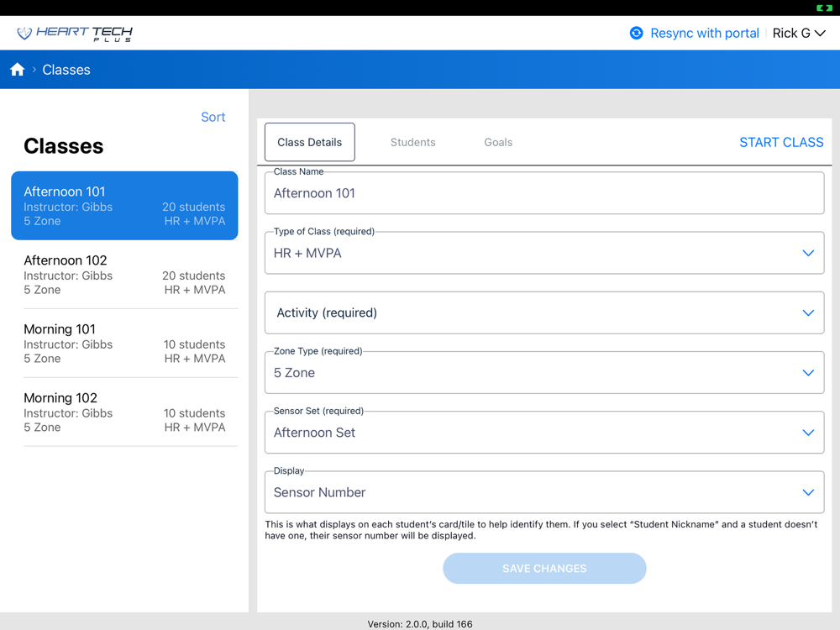Click the Class Name input field

coord(544,193)
